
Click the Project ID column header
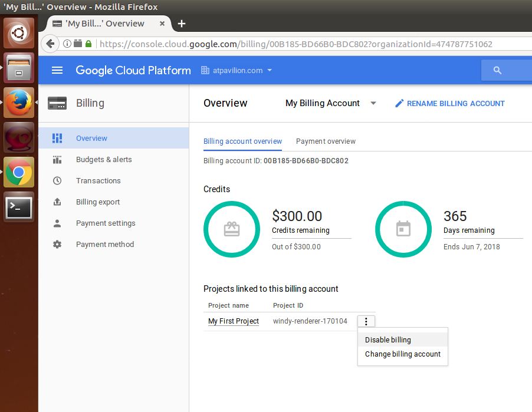pyautogui.click(x=288, y=305)
